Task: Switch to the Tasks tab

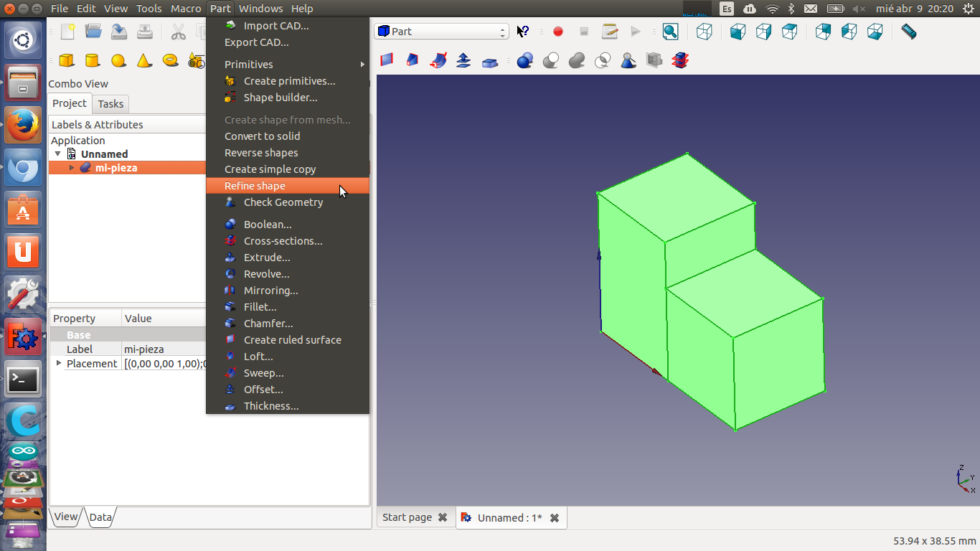Action: point(110,104)
